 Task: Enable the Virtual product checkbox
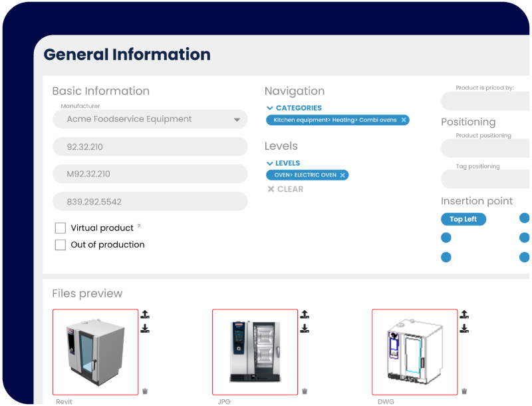[61, 228]
